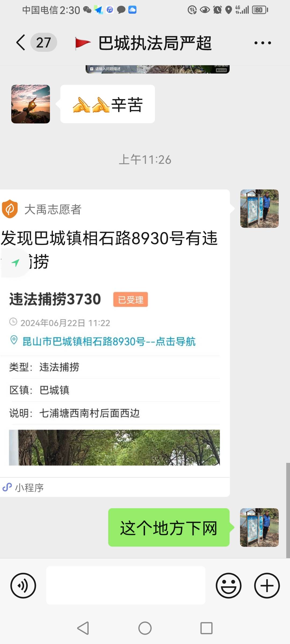Open the 昆山市巴城镇相石路8930号 navigation link
Viewport: 290px width, 644px height.
click(109, 341)
